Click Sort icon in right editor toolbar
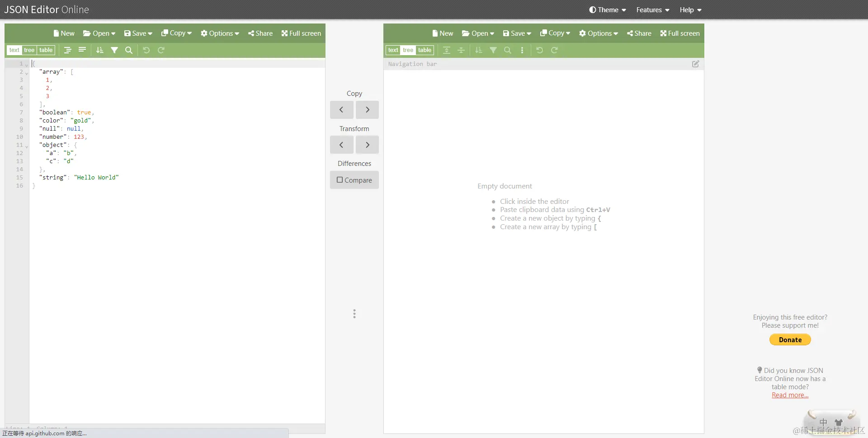 [479, 50]
